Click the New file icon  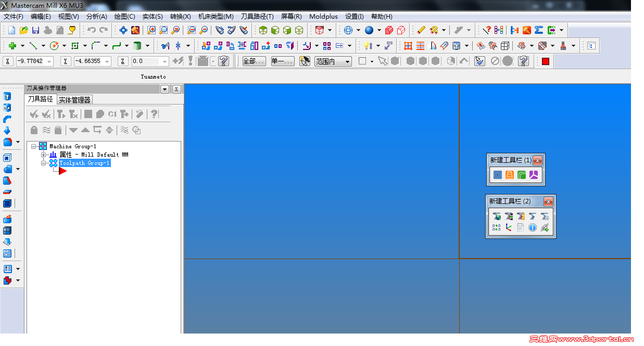11,30
